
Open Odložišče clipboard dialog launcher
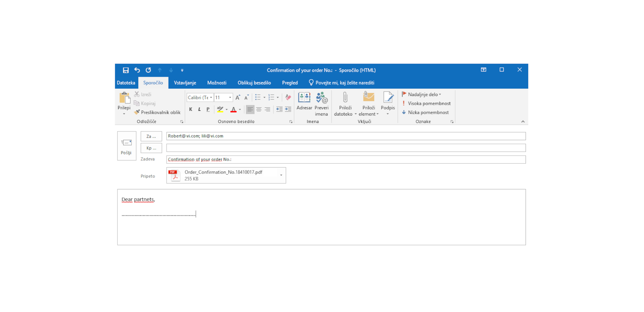pos(182,122)
